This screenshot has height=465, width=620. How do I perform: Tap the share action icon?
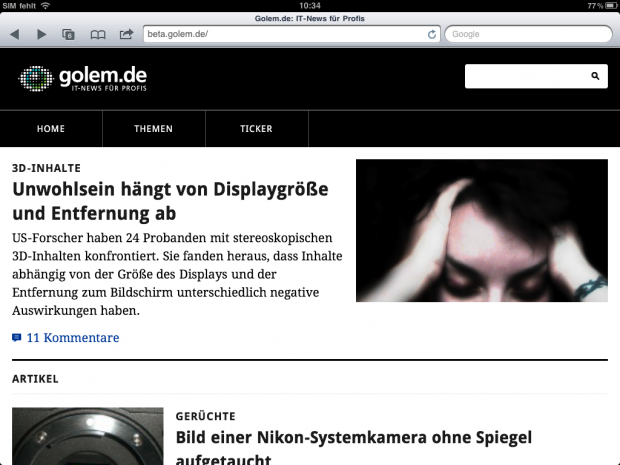pyautogui.click(x=127, y=34)
